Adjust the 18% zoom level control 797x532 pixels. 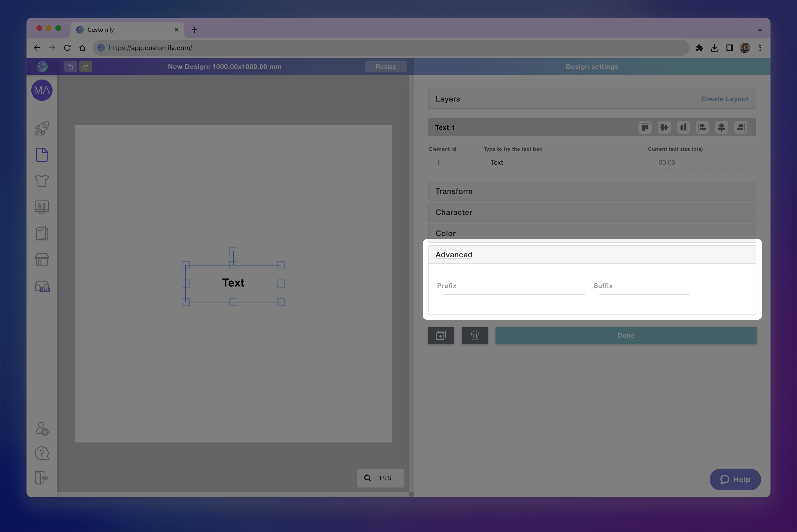pos(380,478)
